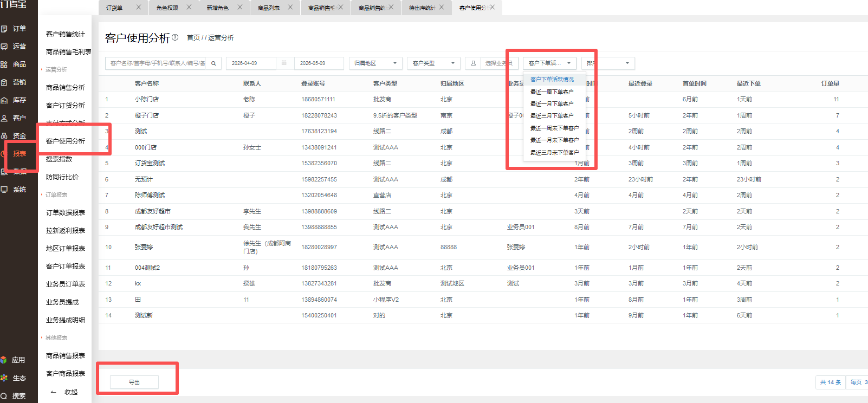Open the 客户下单活跃 filter dropdown
Image resolution: width=868 pixels, height=403 pixels.
[x=549, y=63]
